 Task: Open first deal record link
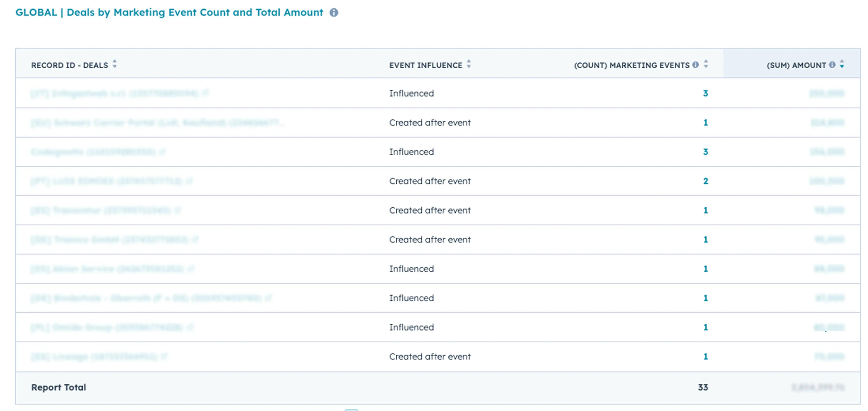[115, 93]
